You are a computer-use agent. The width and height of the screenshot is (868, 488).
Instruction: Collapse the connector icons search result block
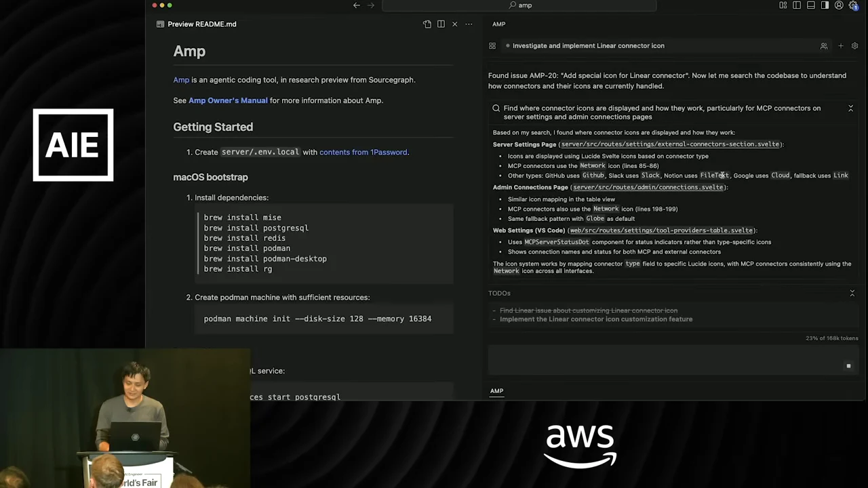850,108
